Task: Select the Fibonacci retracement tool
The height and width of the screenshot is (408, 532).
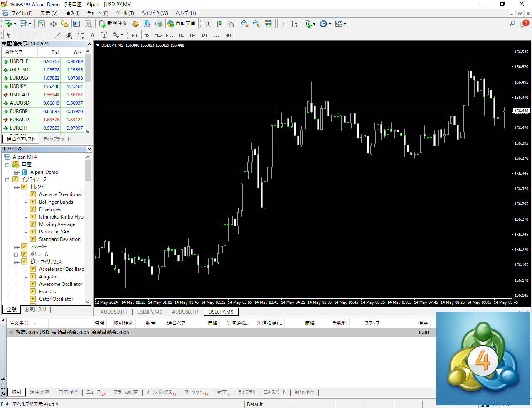Action: [x=81, y=35]
